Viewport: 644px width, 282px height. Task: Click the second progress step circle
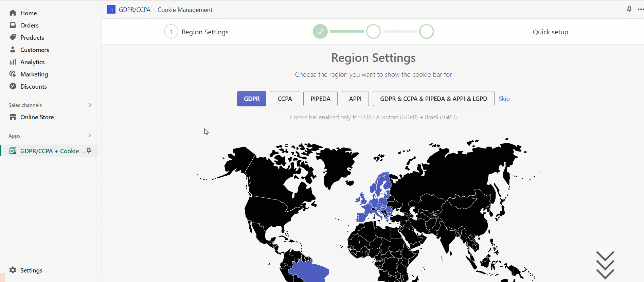(x=373, y=32)
